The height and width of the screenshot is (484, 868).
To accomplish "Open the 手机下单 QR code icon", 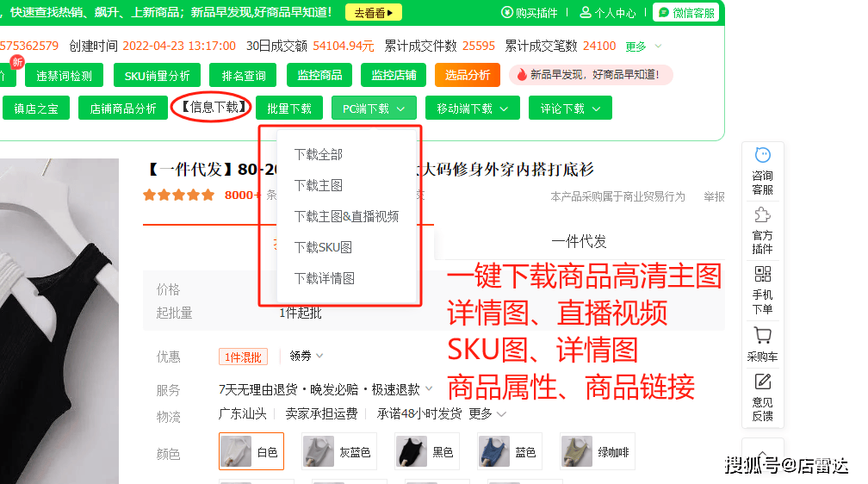I will point(762,274).
